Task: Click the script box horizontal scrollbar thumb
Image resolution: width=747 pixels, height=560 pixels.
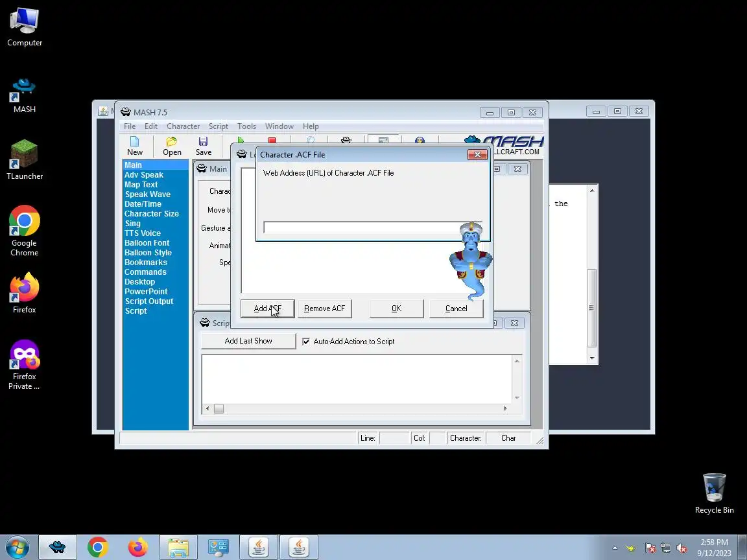Action: pyautogui.click(x=219, y=408)
